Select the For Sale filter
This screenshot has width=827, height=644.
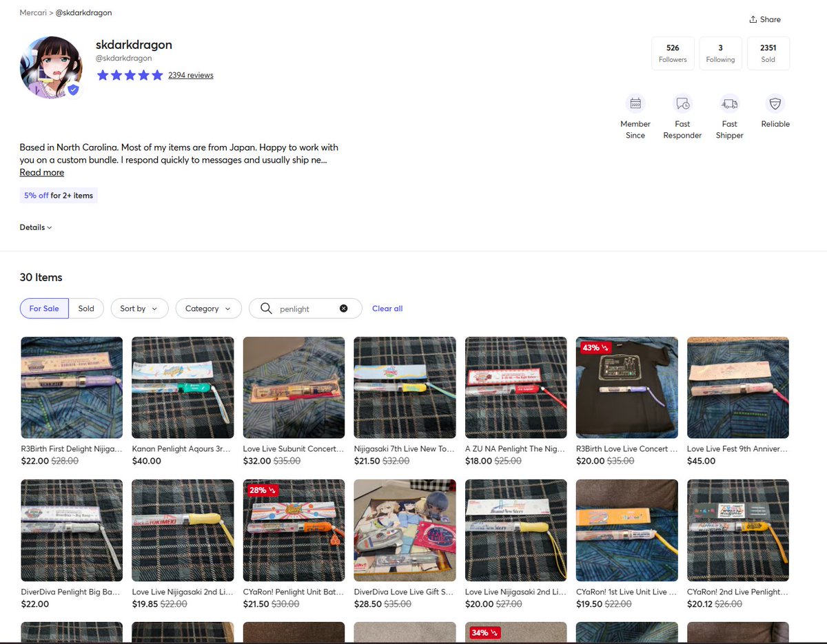[44, 309]
